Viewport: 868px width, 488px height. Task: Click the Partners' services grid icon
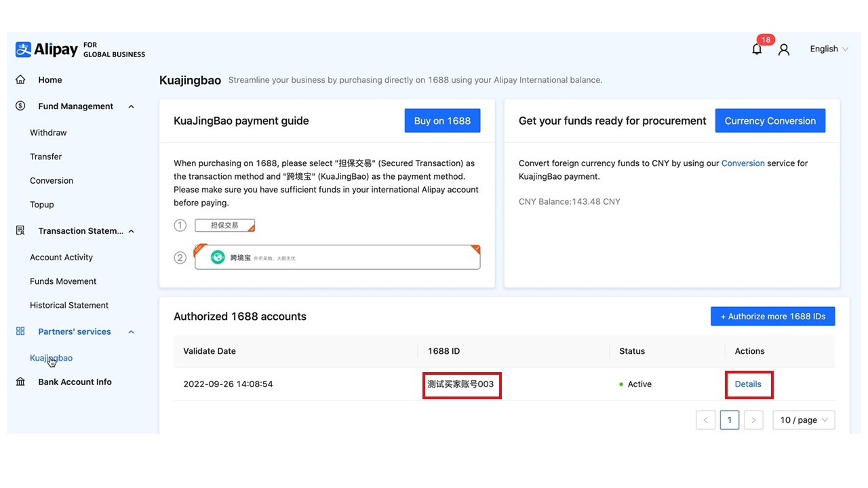click(x=20, y=331)
